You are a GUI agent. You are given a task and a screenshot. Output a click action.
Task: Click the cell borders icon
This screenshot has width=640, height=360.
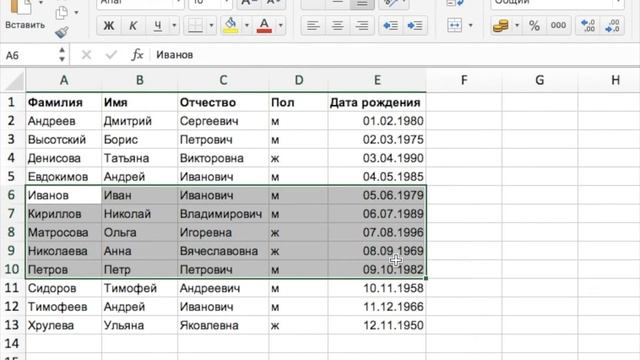point(195,25)
